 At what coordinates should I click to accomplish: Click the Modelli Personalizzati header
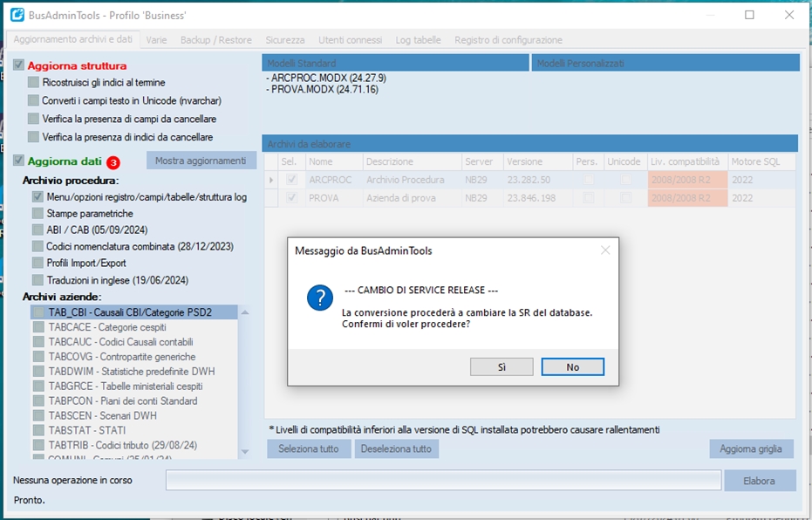click(x=665, y=63)
